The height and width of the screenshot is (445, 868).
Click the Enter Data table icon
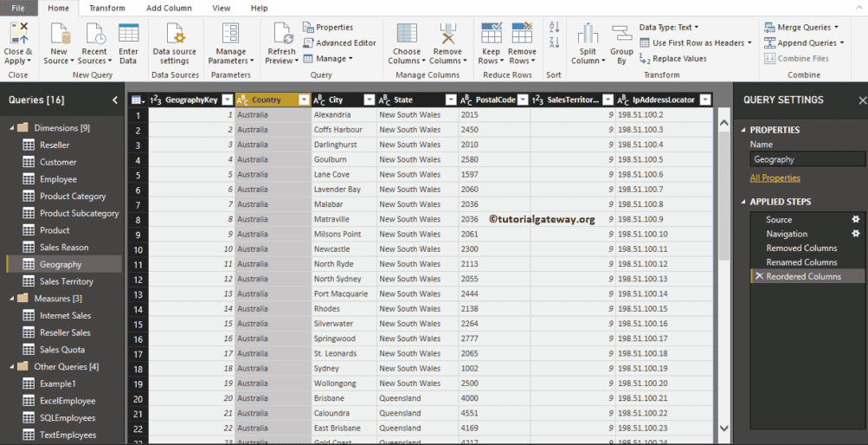coord(128,35)
